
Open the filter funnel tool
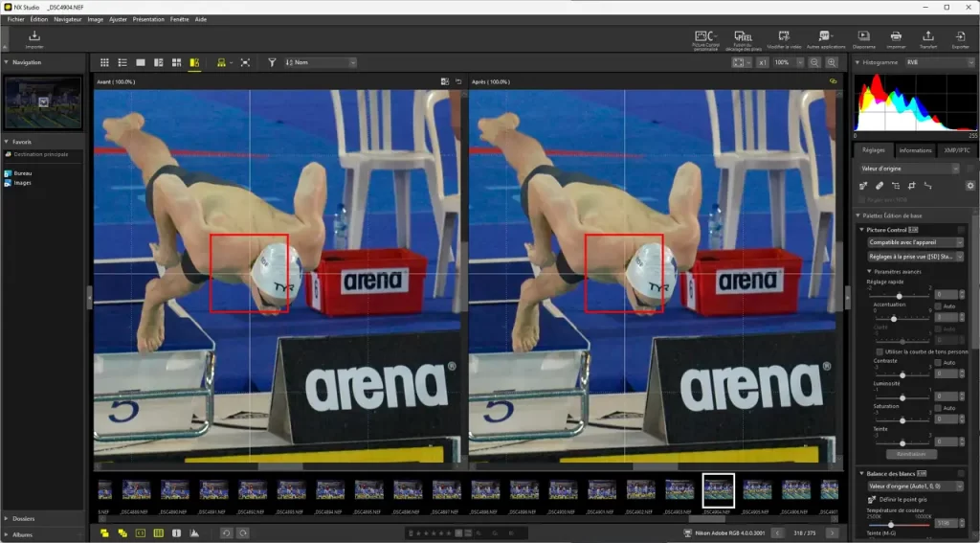click(272, 62)
